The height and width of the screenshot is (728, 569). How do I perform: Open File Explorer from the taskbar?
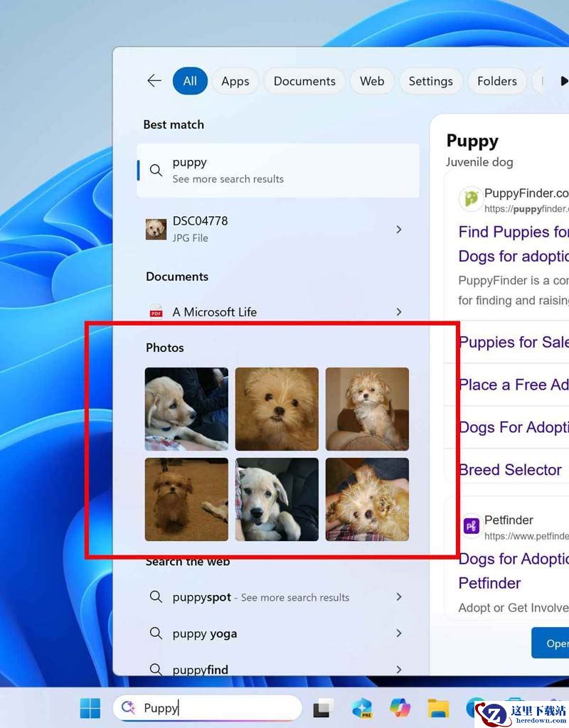tap(438, 709)
